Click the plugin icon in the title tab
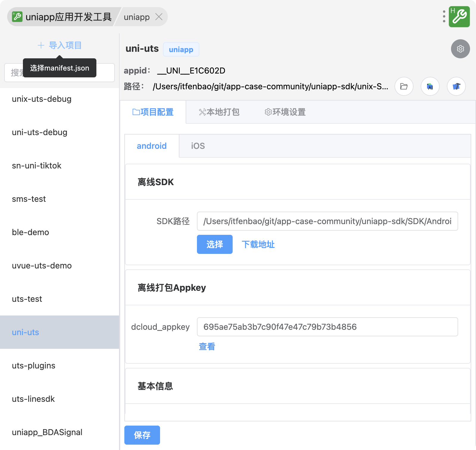 [x=17, y=17]
